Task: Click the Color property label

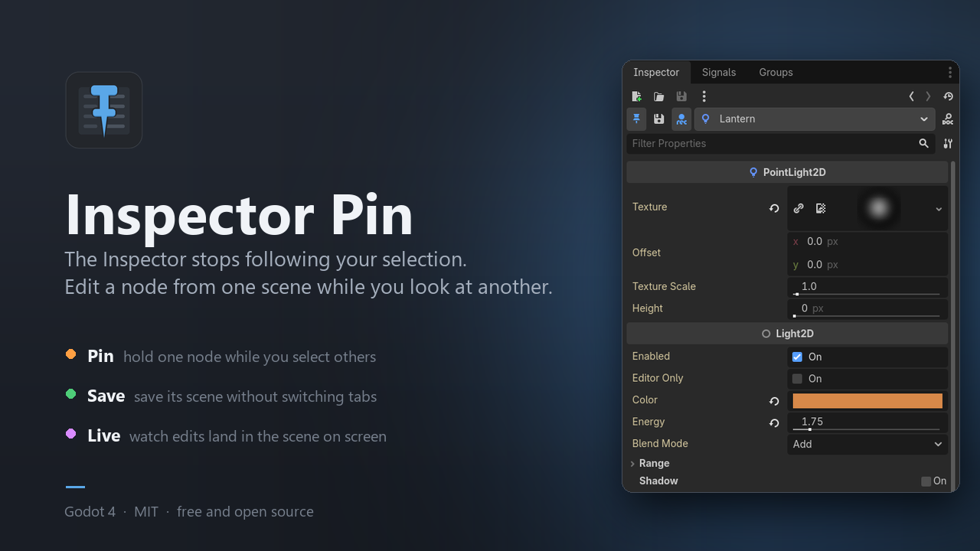Action: pyautogui.click(x=645, y=400)
